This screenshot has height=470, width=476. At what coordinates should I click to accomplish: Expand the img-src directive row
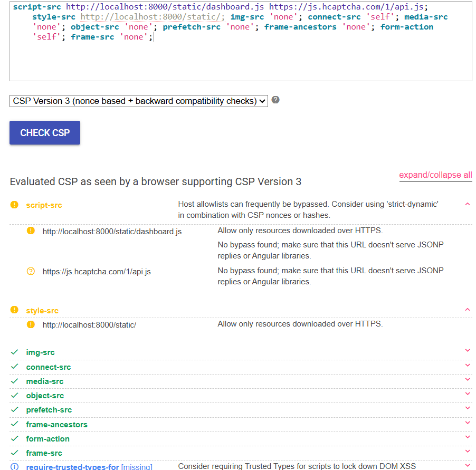[x=467, y=351]
